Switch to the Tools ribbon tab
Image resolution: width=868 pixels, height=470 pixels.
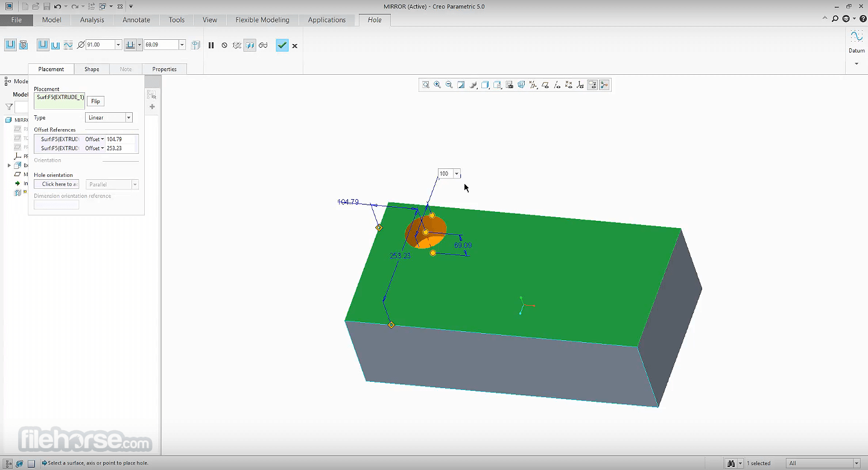[x=177, y=20]
